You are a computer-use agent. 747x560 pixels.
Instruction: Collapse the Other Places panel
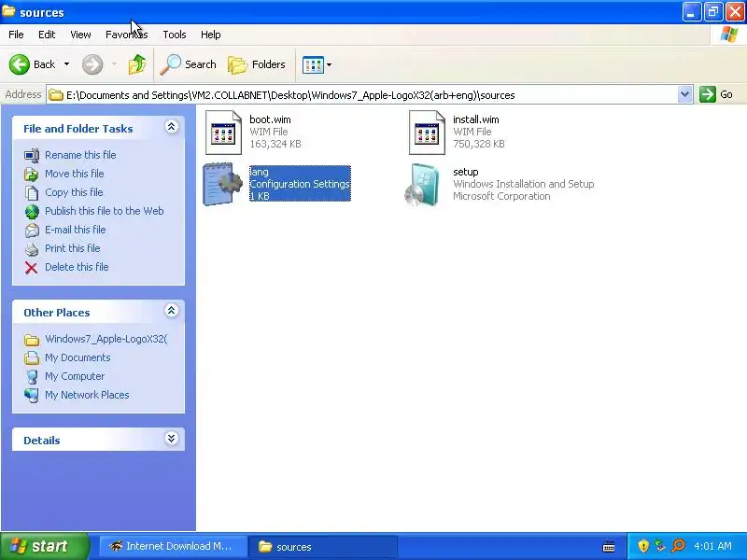[172, 311]
